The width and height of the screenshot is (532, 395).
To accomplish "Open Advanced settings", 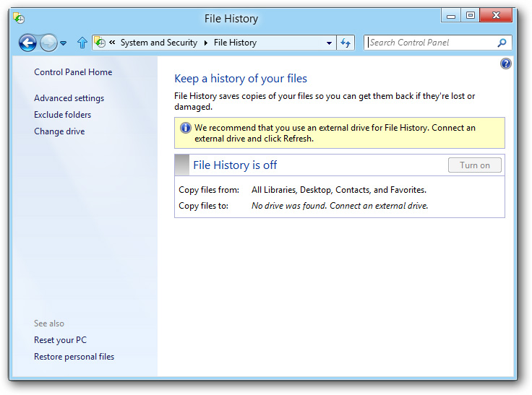I will (x=69, y=98).
